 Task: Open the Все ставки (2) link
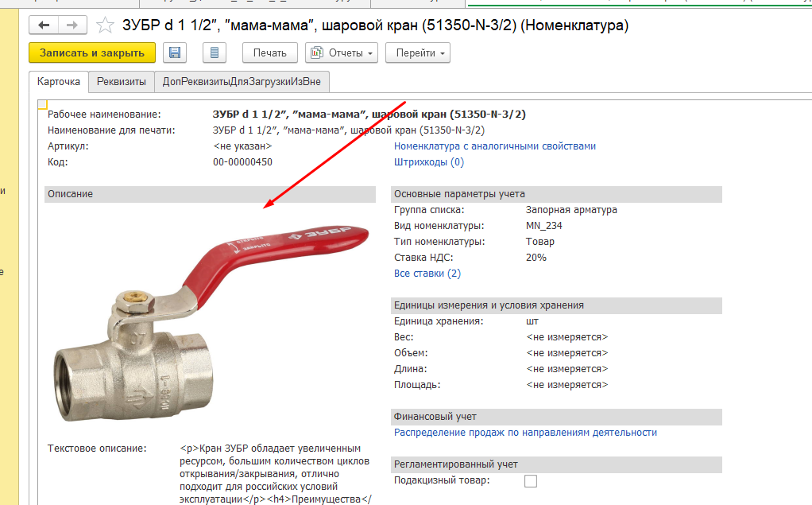[427, 274]
